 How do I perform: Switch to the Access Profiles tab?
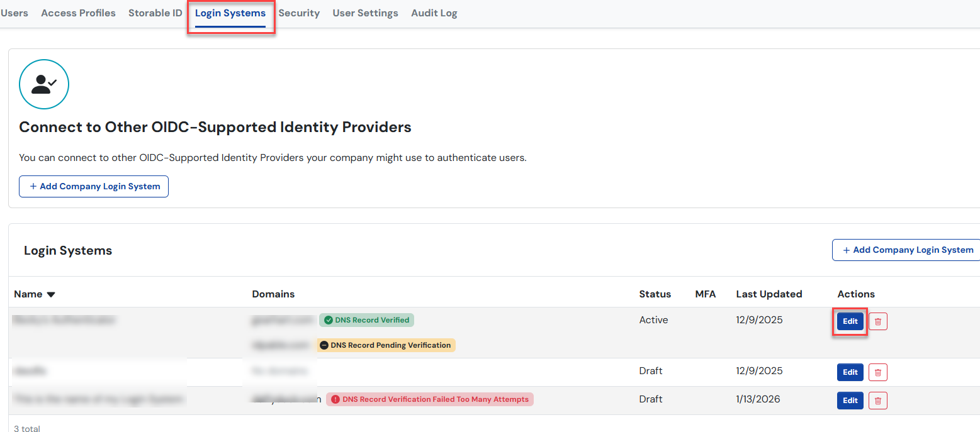pyautogui.click(x=78, y=13)
